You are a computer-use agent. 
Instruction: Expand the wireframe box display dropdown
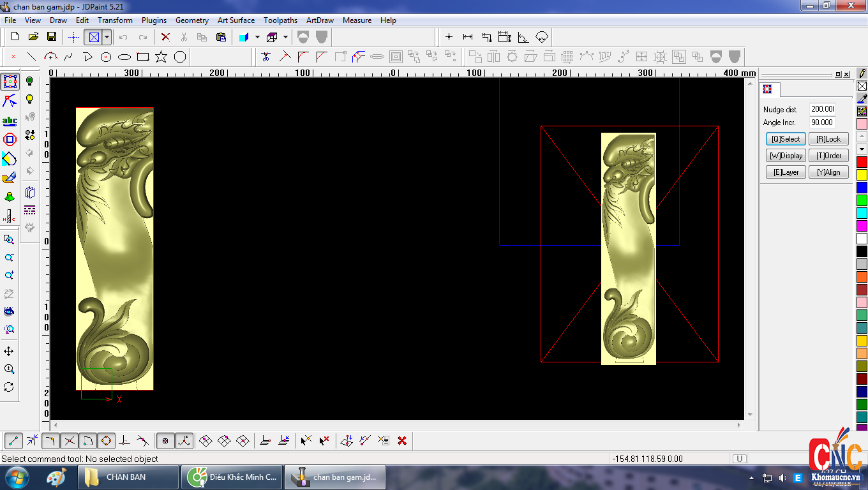pos(285,37)
